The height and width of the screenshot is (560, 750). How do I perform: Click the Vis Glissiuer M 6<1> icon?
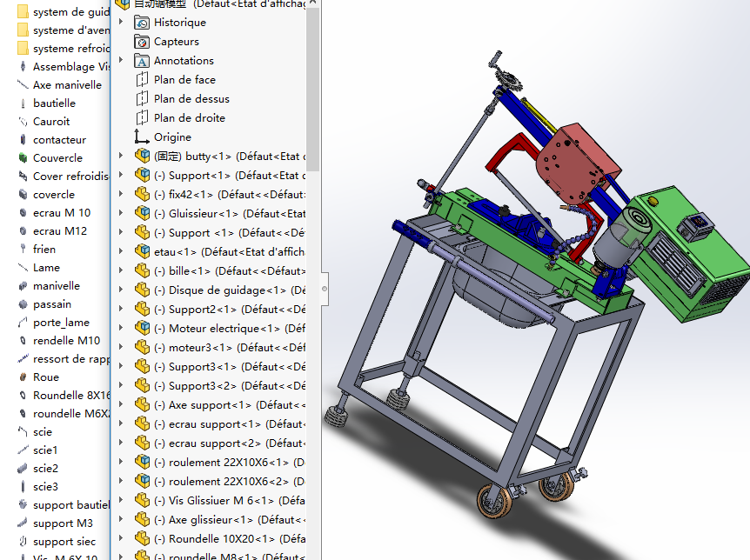[x=142, y=500]
